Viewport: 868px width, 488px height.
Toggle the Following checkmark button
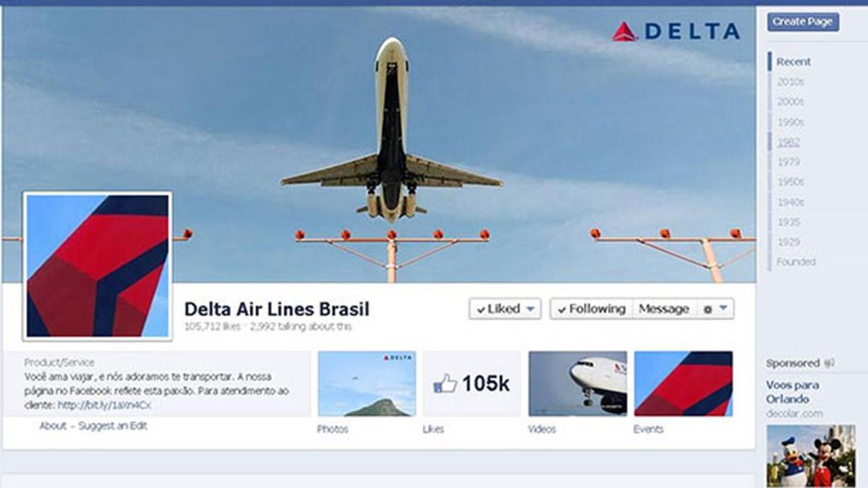591,309
